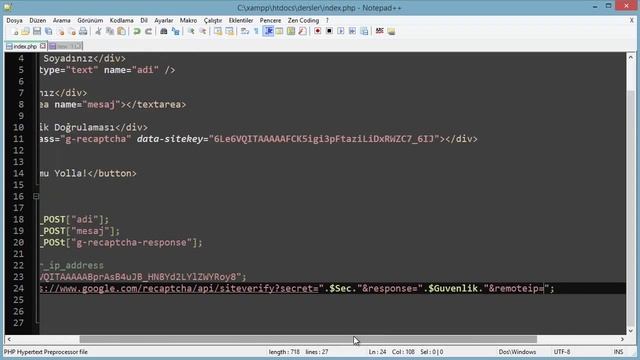The image size is (640, 360).
Task: Click the Ln : 24 position status entry
Action: [377, 352]
